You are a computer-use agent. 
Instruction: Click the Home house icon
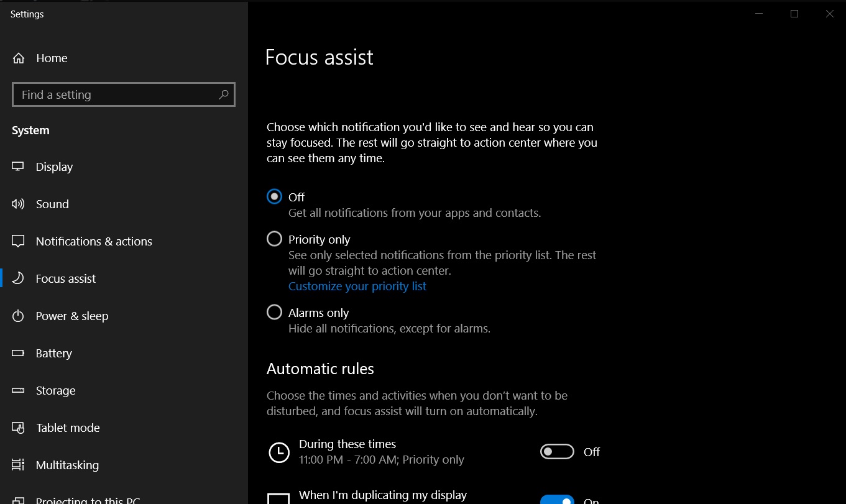19,58
